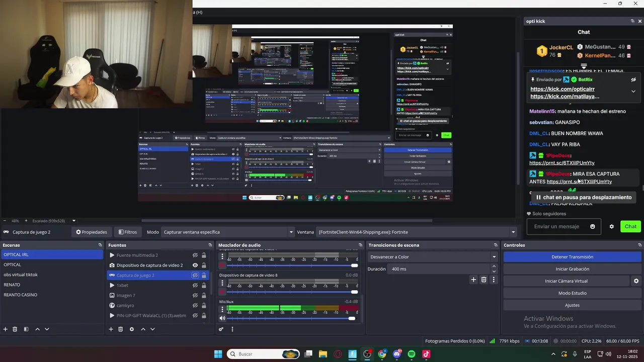
Task: Move the selected scene up
Action: point(37,329)
